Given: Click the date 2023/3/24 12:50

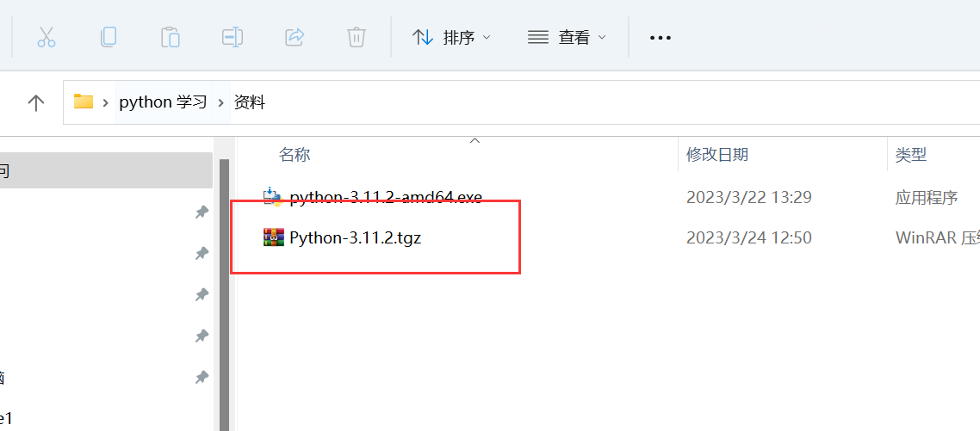Looking at the screenshot, I should pos(748,237).
